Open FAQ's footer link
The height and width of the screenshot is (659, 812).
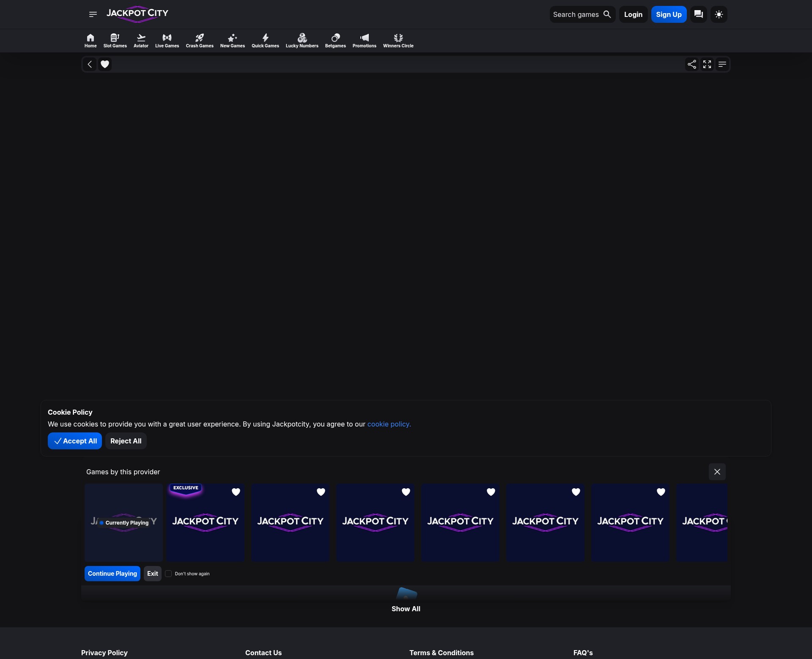[583, 653]
